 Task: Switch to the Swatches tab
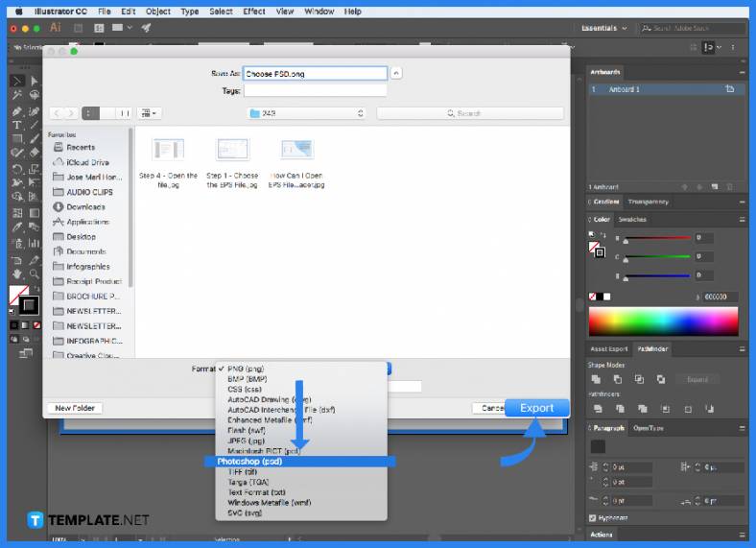[x=632, y=220]
